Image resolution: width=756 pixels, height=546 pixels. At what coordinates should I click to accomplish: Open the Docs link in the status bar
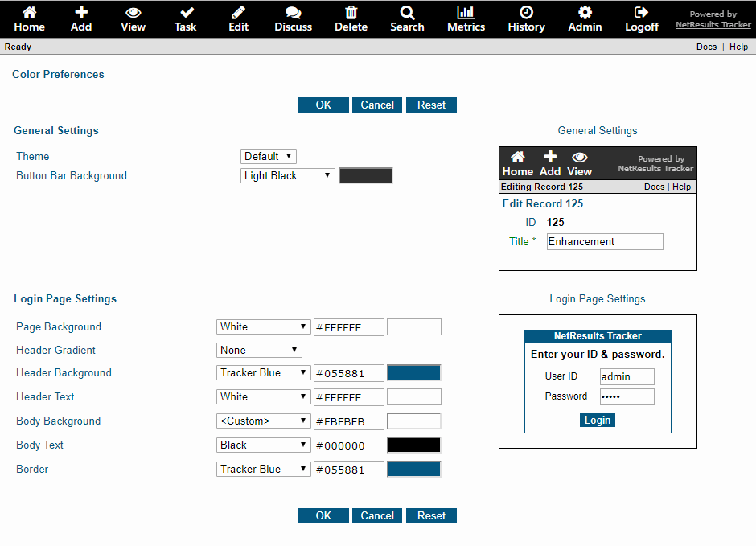tap(706, 47)
